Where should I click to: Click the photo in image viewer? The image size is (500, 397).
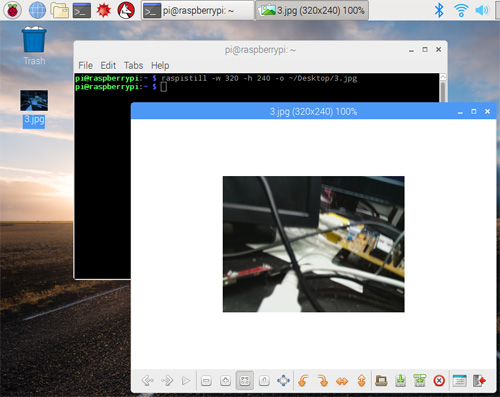[314, 244]
